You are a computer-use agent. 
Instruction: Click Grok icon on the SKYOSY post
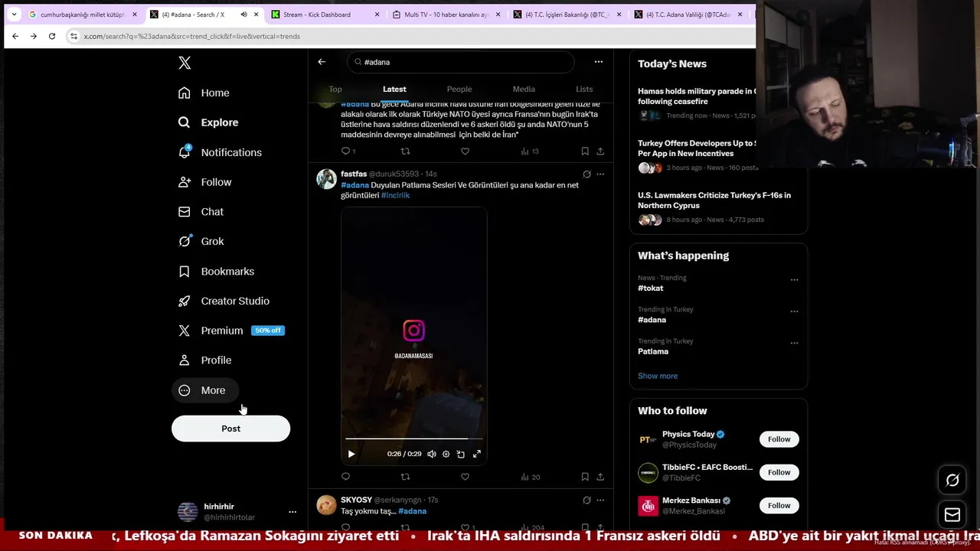586,500
